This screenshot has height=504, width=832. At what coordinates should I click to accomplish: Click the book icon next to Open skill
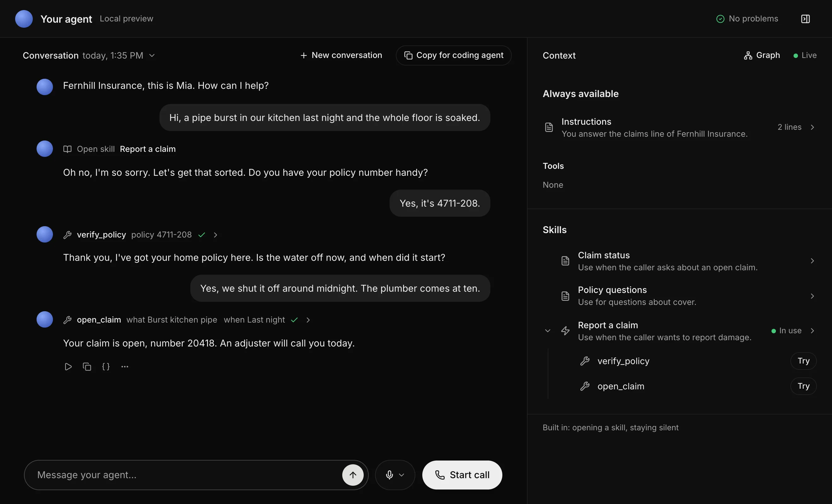[x=67, y=149]
